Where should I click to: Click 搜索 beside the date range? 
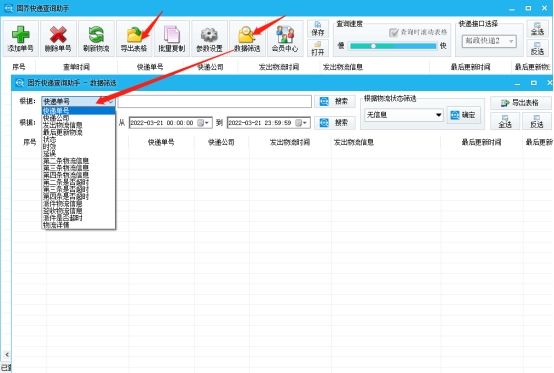[335, 123]
